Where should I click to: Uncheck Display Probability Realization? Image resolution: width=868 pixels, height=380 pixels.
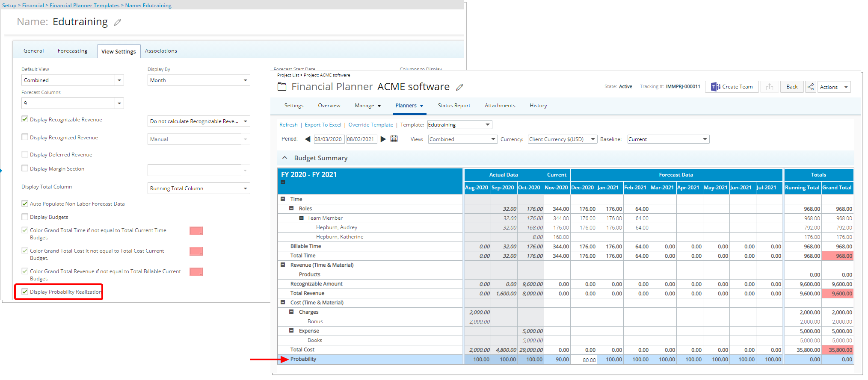25,292
